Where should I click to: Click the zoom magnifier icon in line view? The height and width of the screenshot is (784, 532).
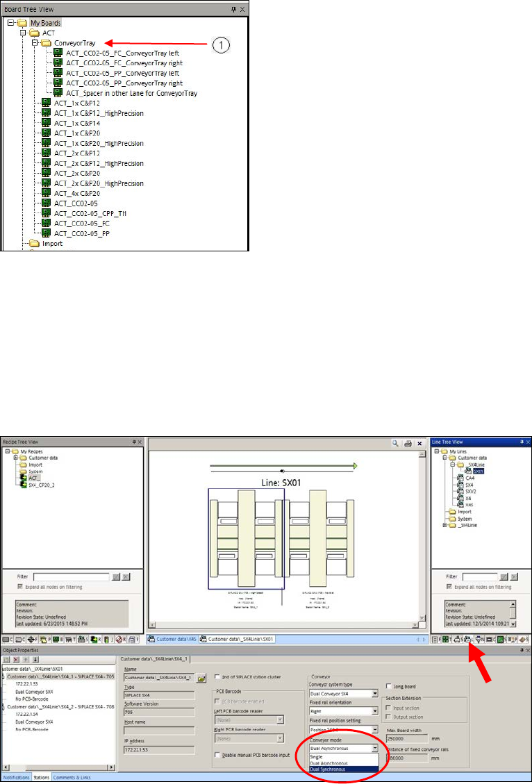(395, 443)
